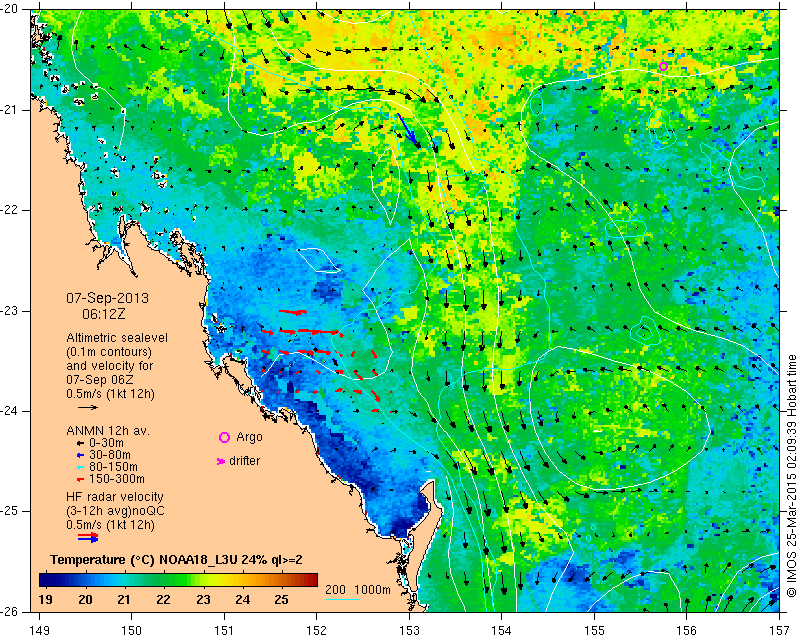Click the magenta Argo float marker near 155.7E
Screen dimensions: 800x640
(x=663, y=66)
